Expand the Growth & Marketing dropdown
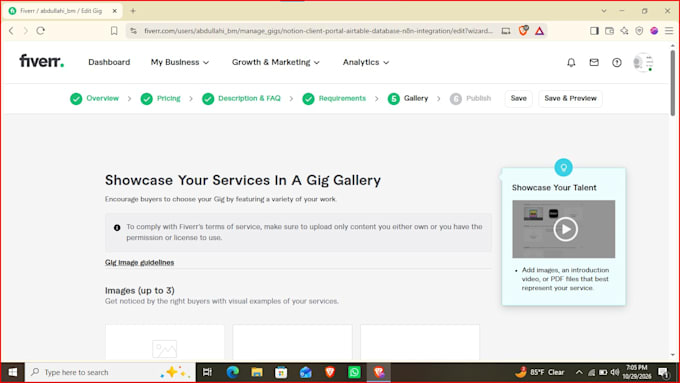This screenshot has height=383, width=680. [x=276, y=62]
